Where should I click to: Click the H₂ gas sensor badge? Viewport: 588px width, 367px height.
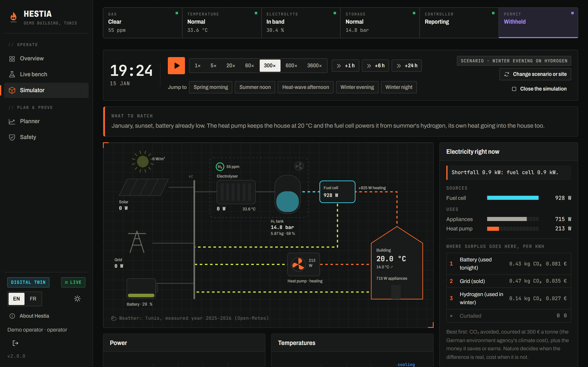(220, 167)
